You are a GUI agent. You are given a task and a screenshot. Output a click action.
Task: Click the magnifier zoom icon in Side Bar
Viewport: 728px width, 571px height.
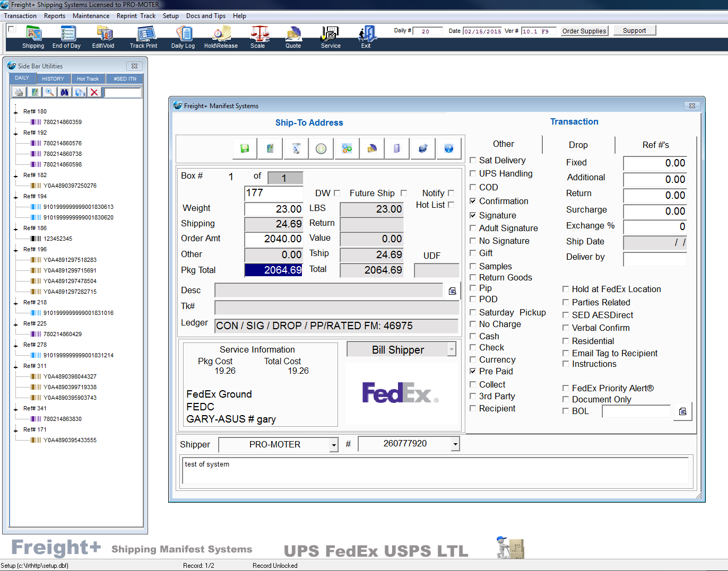tap(49, 92)
